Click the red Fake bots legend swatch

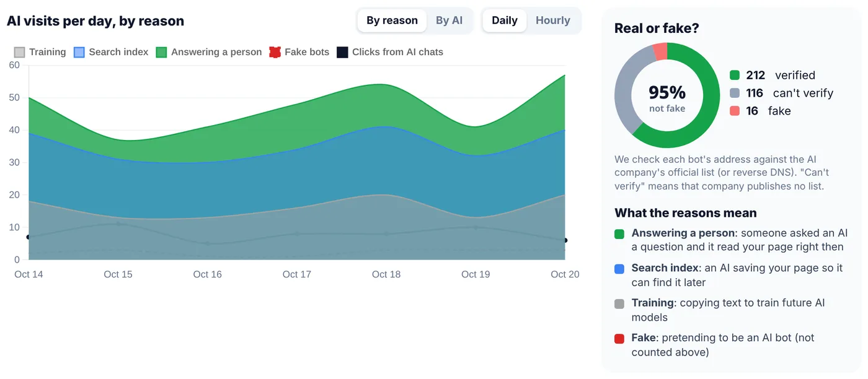(275, 52)
